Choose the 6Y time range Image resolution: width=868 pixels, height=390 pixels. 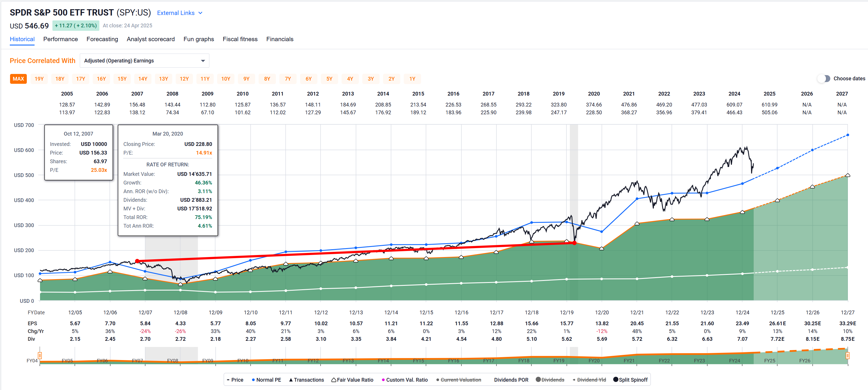click(309, 79)
